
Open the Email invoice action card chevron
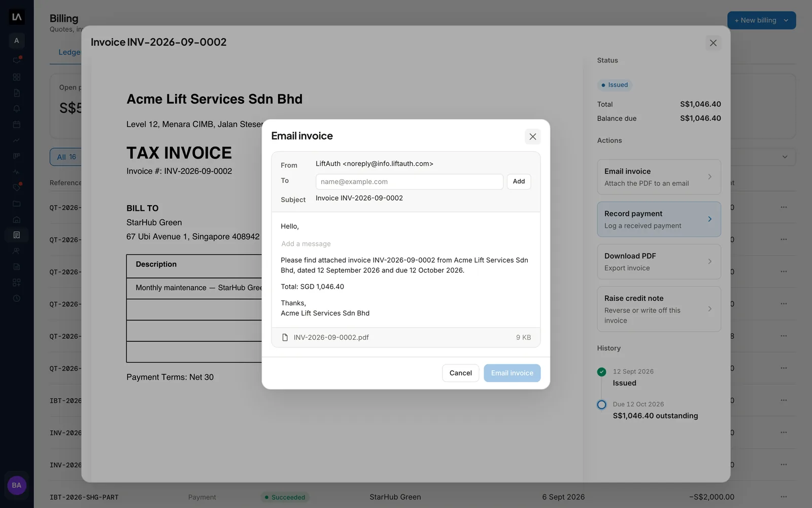pyautogui.click(x=710, y=177)
